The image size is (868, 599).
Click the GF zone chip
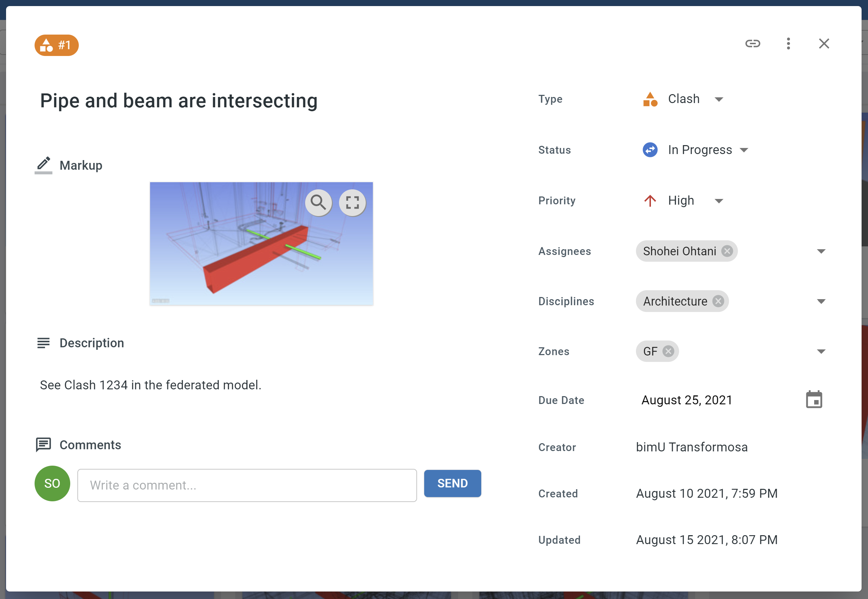657,351
